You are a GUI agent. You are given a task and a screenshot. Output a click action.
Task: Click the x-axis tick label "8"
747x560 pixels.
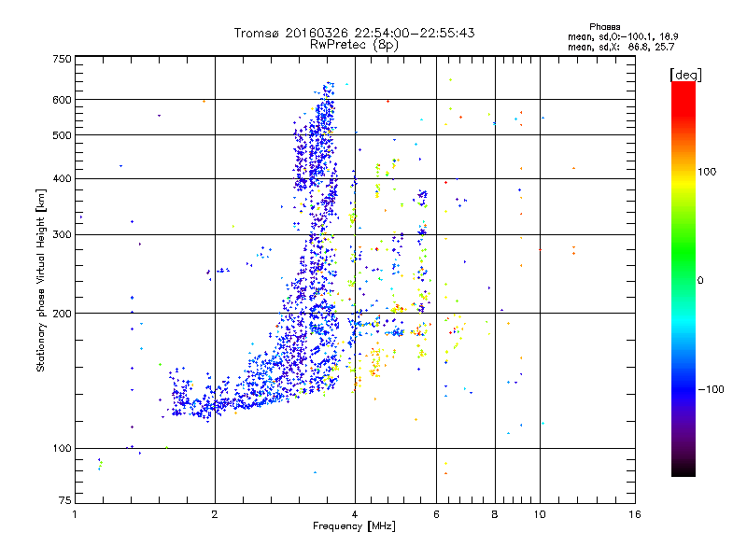pos(495,514)
